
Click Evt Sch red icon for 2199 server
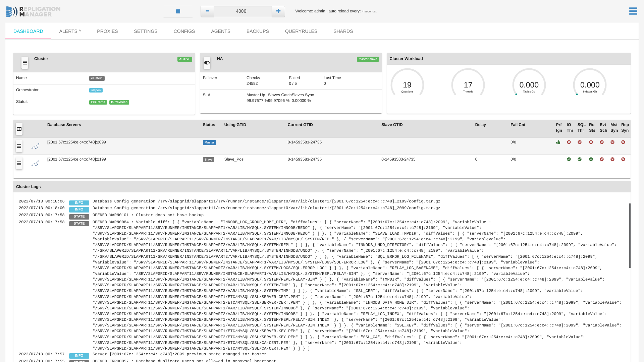(602, 160)
